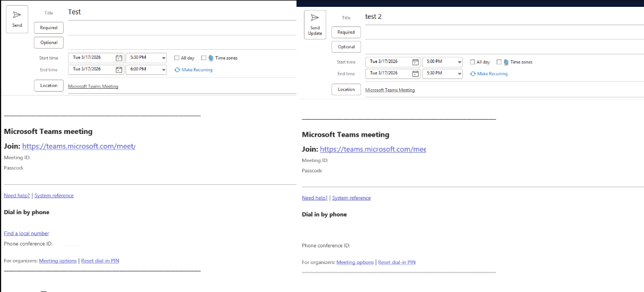This screenshot has width=644, height=292.
Task: Click Time zones globe icon in test 2 meeting
Action: (x=506, y=62)
